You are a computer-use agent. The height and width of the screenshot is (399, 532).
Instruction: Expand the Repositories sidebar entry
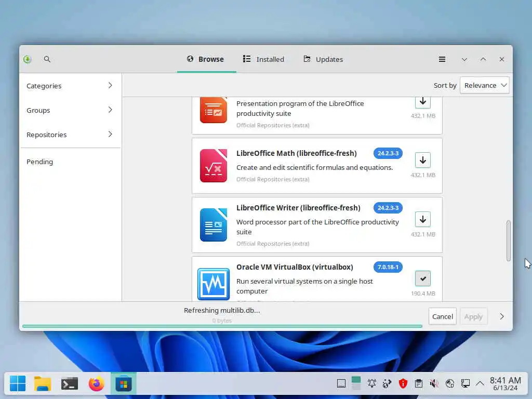coord(70,135)
